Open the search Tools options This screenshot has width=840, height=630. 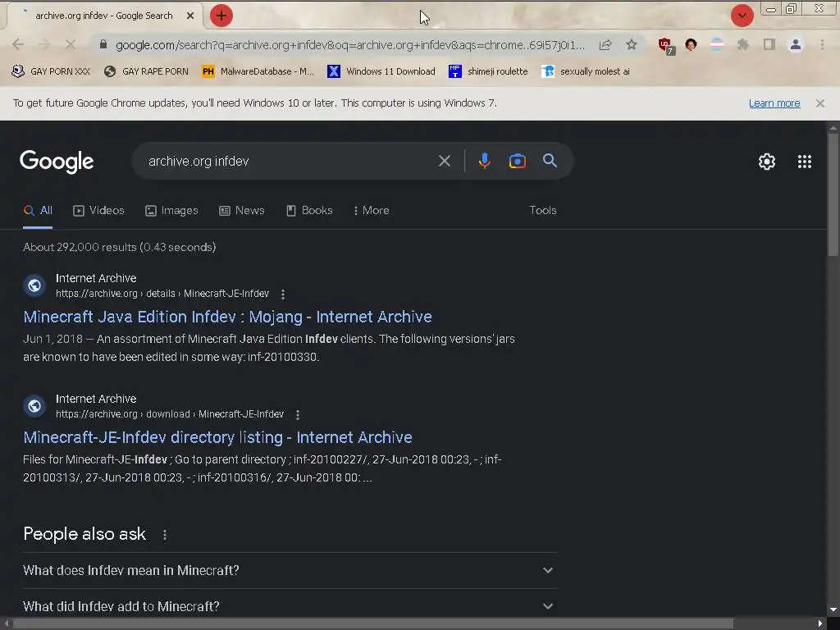(543, 211)
